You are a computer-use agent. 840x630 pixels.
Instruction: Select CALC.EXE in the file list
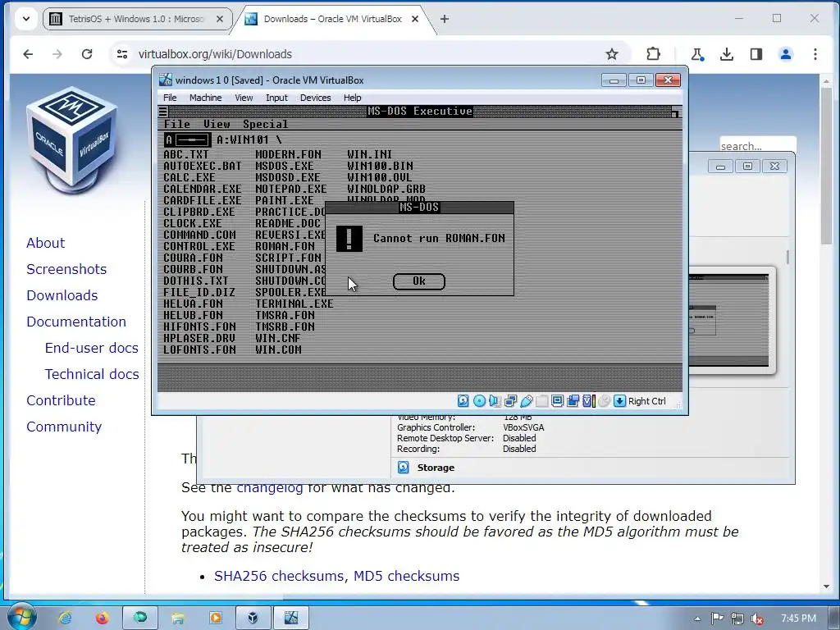[x=189, y=177]
